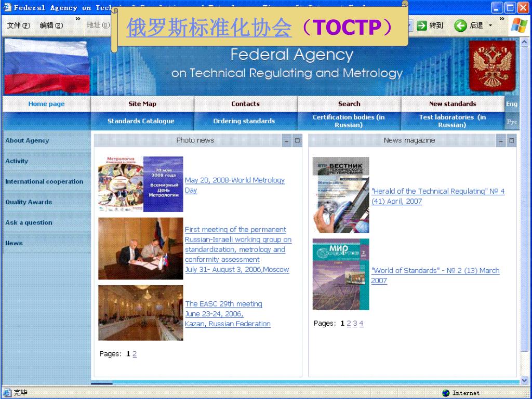This screenshot has width=532, height=399.
Task: Open the 文件(F) menu
Action: click(19, 25)
